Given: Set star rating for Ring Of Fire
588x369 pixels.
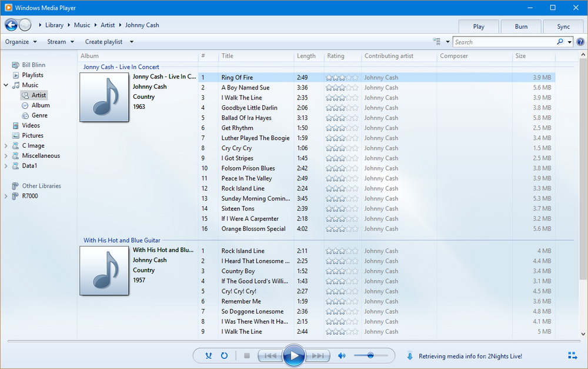Looking at the screenshot, I should tap(342, 78).
